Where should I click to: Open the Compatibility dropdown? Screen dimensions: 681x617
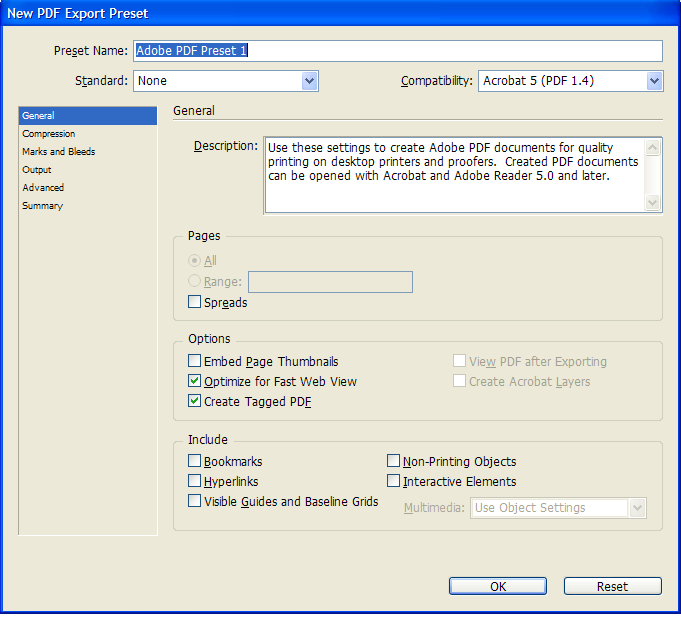(x=571, y=81)
